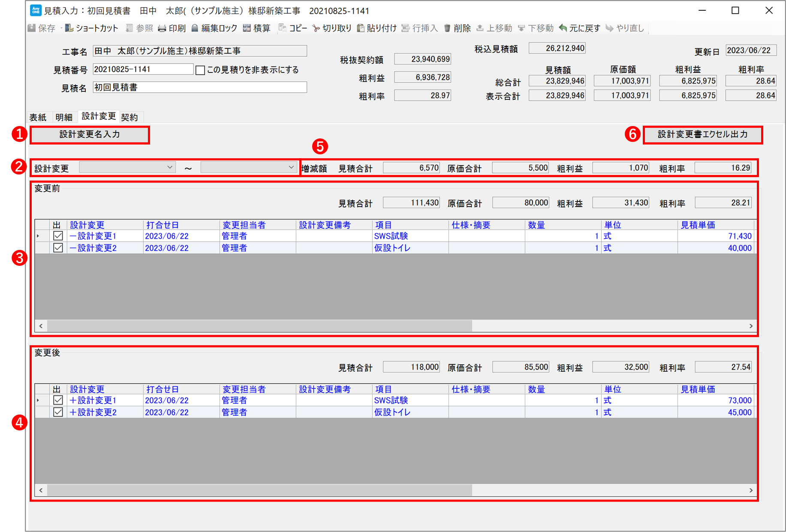Switch to the 明細 tab
786x532 pixels.
coord(64,117)
